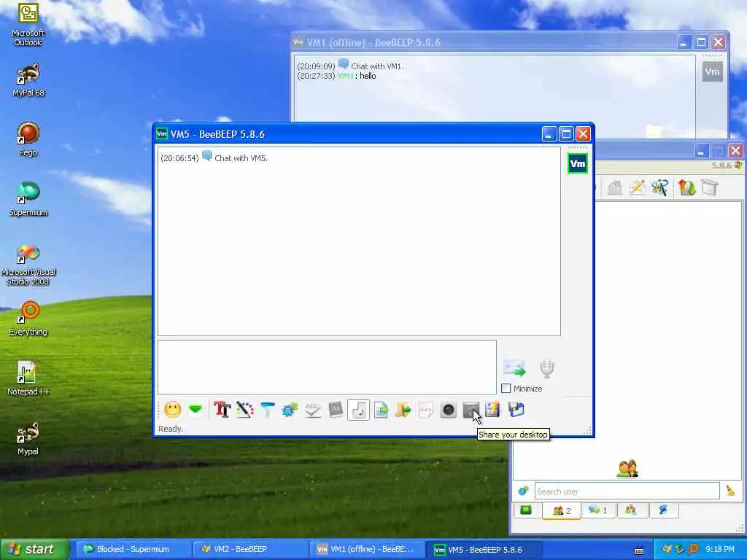747x560 pixels.
Task: Enable the Minimize checkbox
Action: click(x=506, y=389)
